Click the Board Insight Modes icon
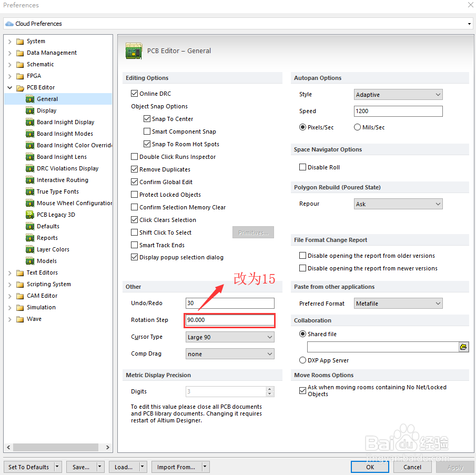The height and width of the screenshot is (475, 476). click(30, 134)
